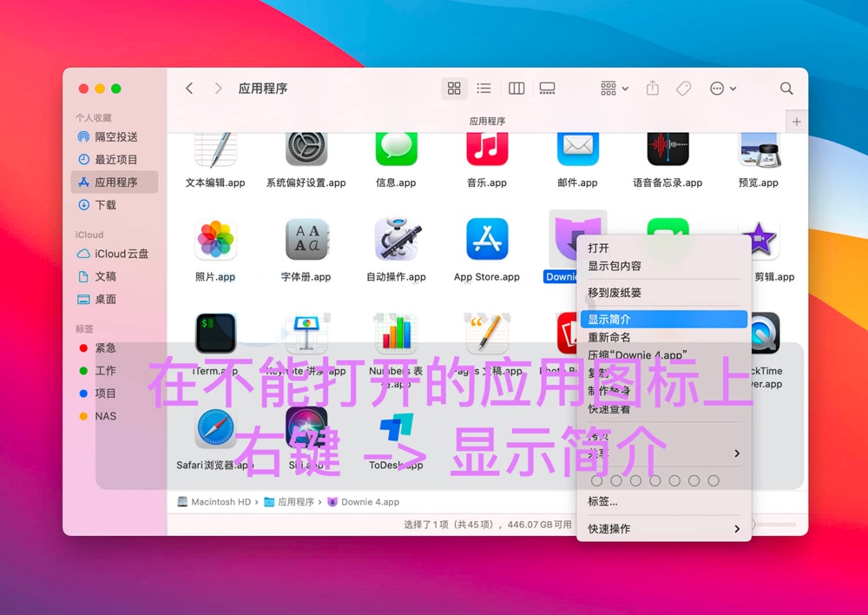The image size is (868, 615).
Task: Switch to column view
Action: tap(516, 88)
